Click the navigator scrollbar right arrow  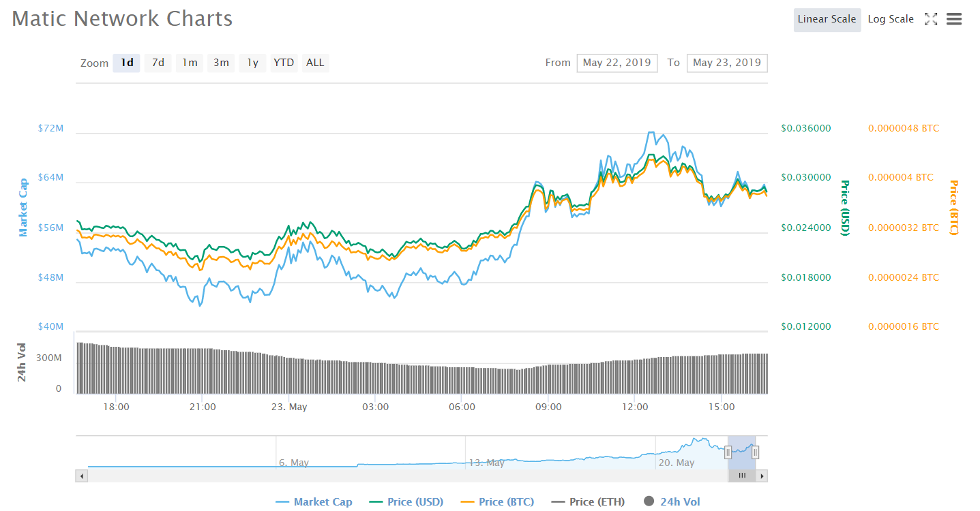point(762,476)
